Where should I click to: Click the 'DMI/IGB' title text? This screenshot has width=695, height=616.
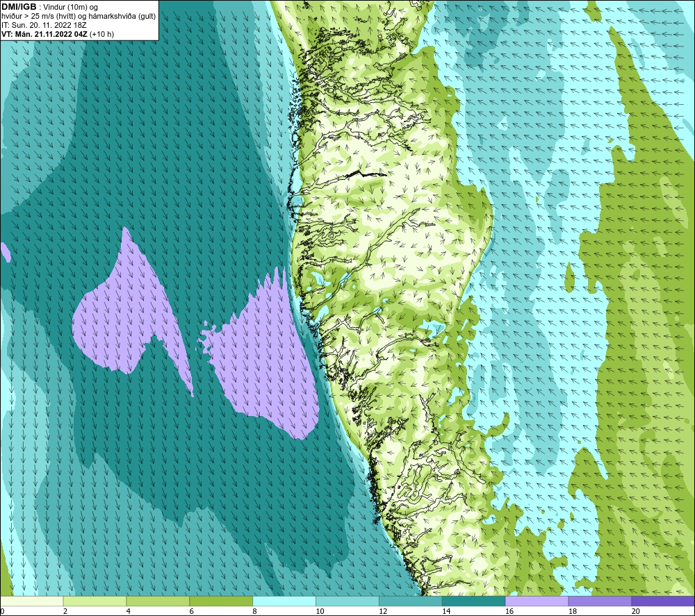pos(19,7)
